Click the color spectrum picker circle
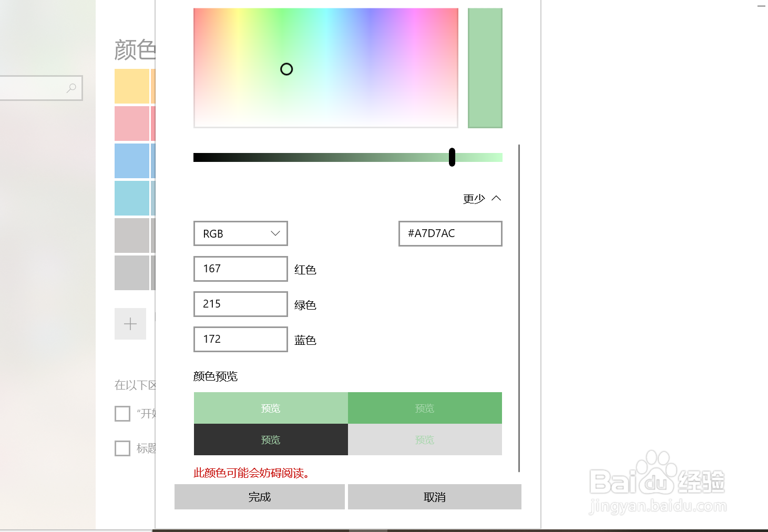 (x=286, y=69)
